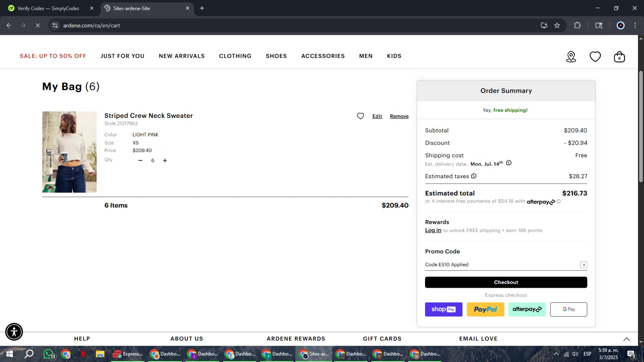Open Windows taskbar search
The image size is (644, 362).
[x=29, y=354]
